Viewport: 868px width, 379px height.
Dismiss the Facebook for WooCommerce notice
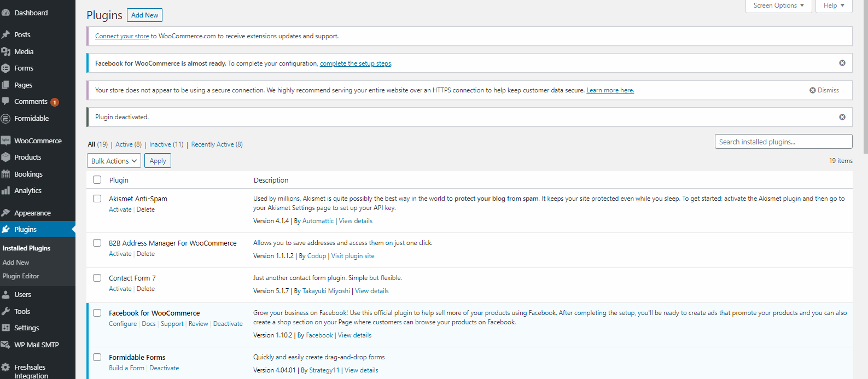tap(842, 63)
